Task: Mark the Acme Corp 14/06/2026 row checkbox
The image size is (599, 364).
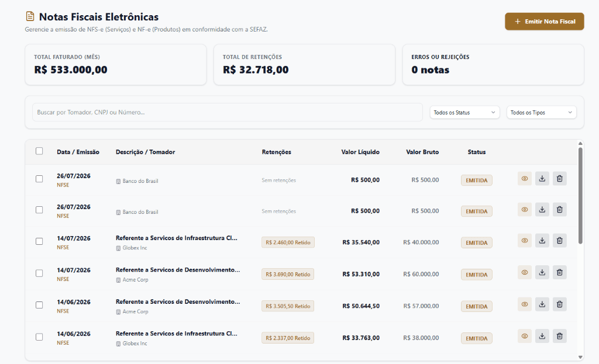Action: [39, 305]
